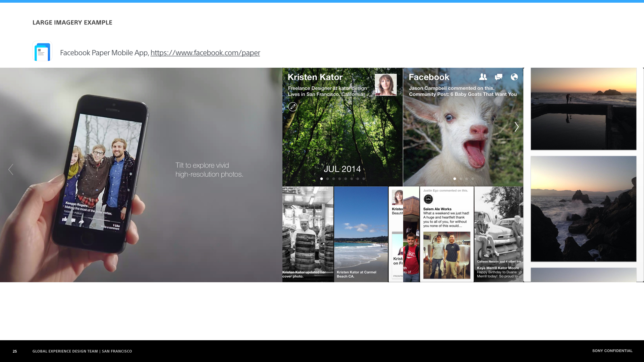
Task: Go to previous image with left chevron
Action: (x=11, y=169)
